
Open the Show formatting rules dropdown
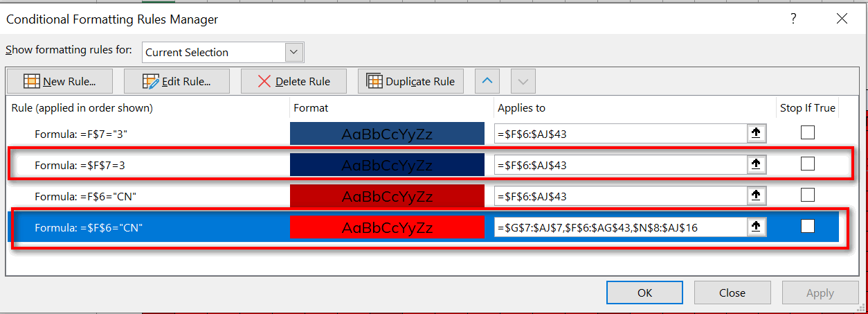click(x=295, y=52)
